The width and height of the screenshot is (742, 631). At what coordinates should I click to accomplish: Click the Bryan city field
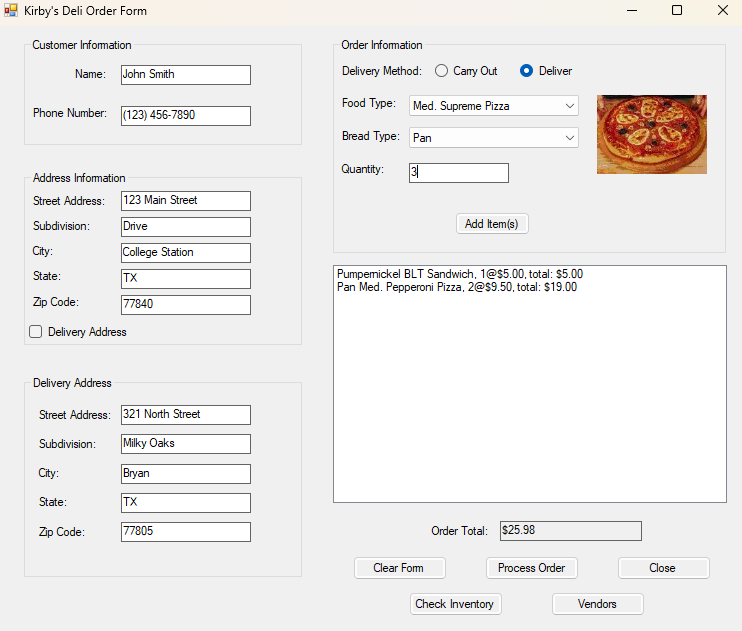pos(186,474)
